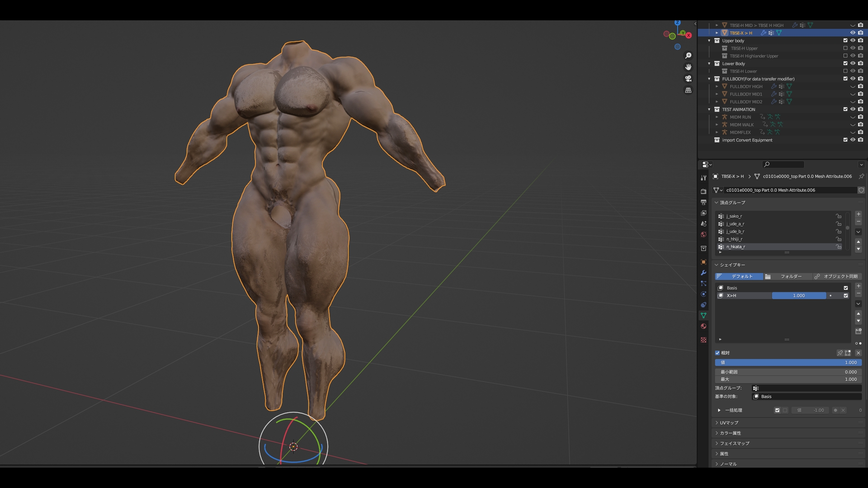Add vertex group with plus button
This screenshot has height=488, width=868.
[859, 214]
